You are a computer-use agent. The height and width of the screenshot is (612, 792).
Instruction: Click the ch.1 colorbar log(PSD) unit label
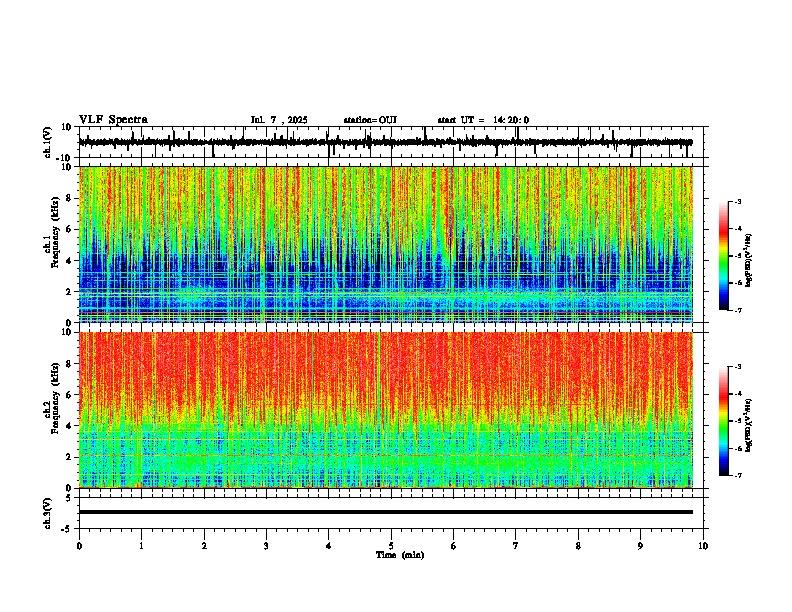749,260
